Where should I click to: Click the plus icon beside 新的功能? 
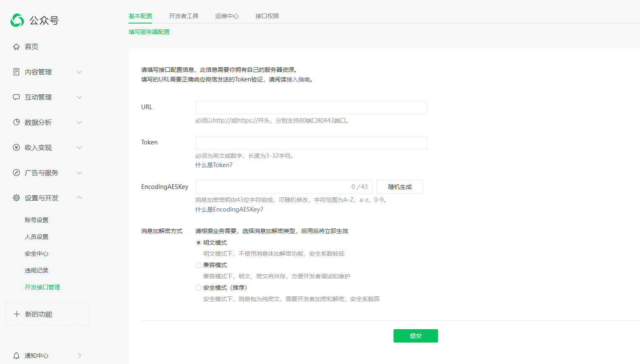point(17,314)
